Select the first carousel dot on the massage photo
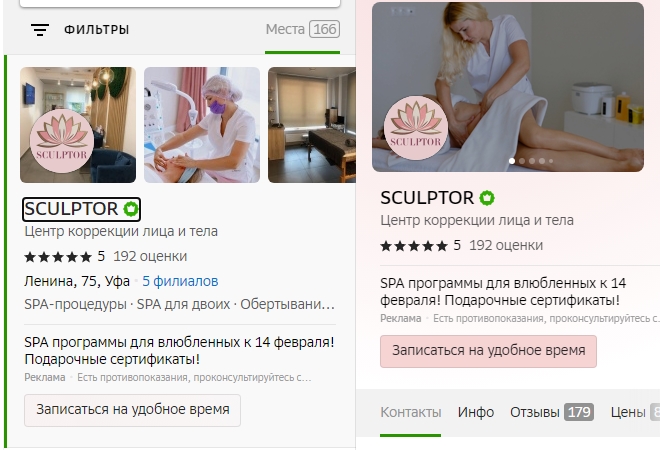660x450 pixels. tap(512, 161)
